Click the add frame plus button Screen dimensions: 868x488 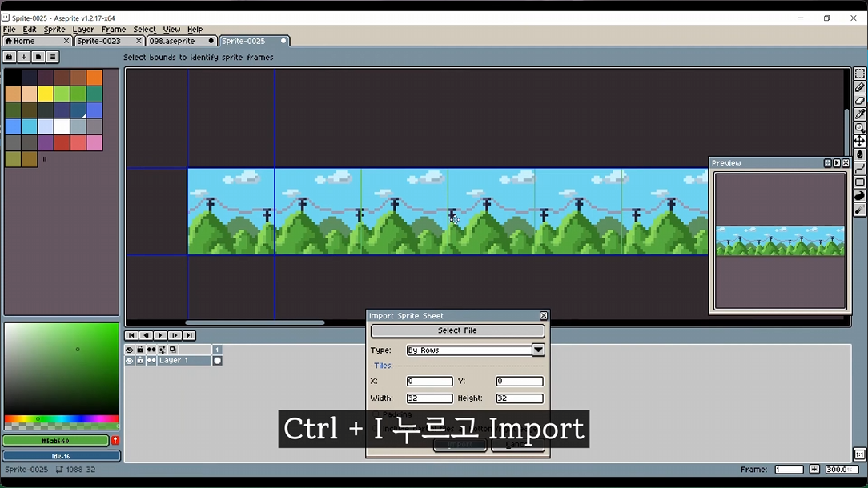pyautogui.click(x=814, y=469)
